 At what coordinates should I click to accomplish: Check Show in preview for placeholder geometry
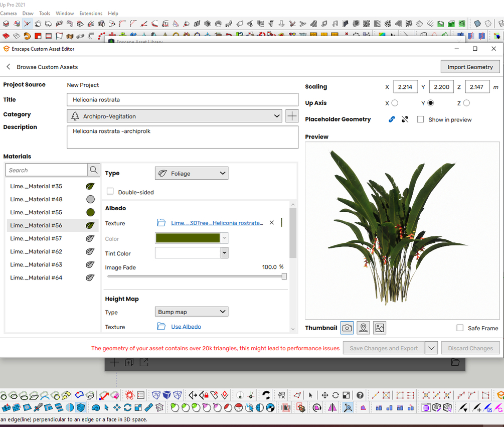[420, 119]
